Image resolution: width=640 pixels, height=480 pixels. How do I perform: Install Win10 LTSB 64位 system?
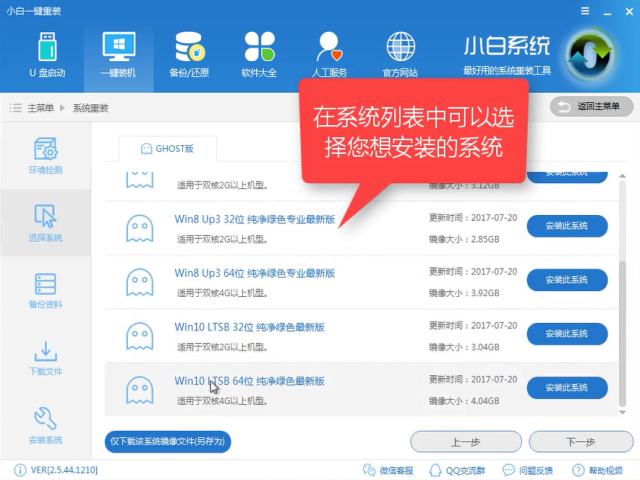point(567,388)
